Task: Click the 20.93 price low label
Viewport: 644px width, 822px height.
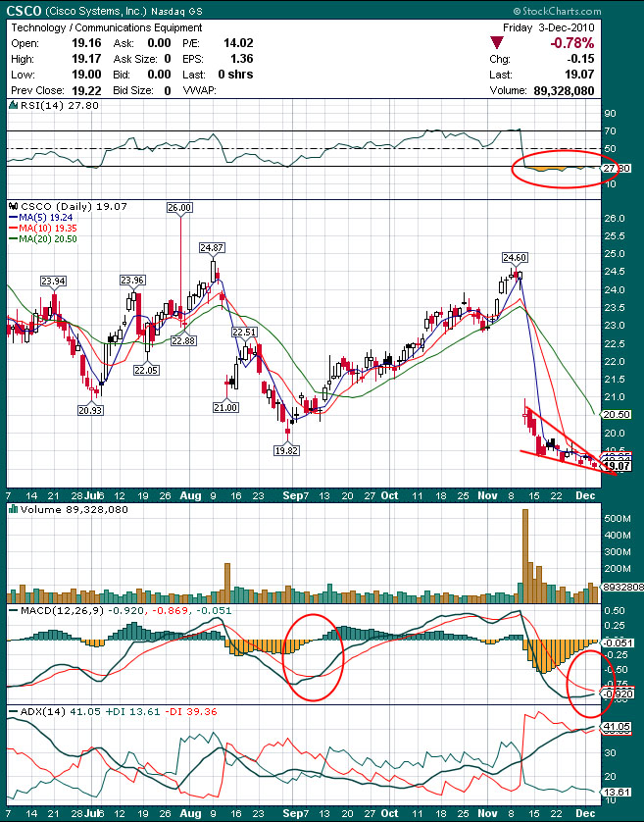Action: pyautogui.click(x=90, y=410)
